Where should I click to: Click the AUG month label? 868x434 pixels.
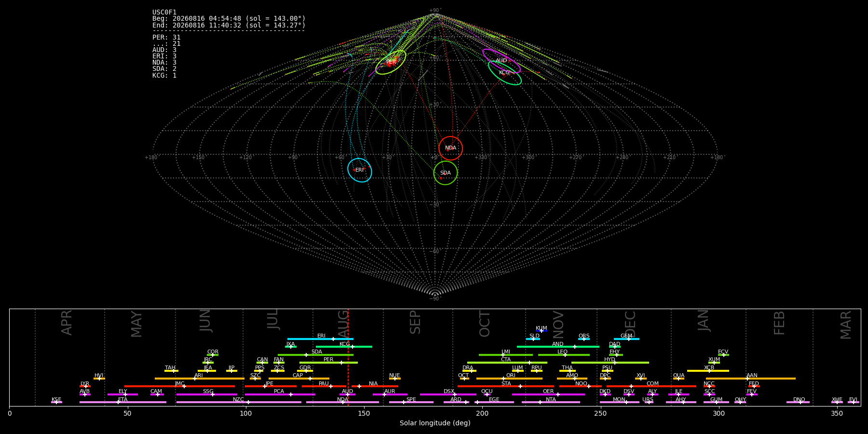click(343, 324)
